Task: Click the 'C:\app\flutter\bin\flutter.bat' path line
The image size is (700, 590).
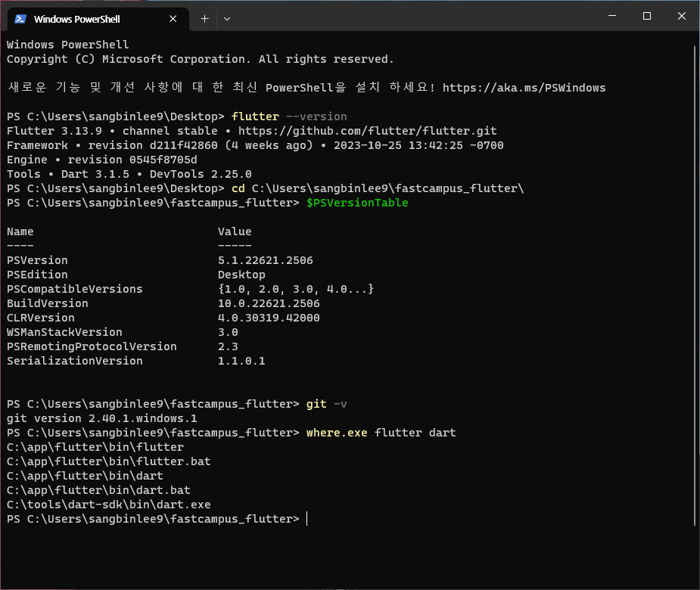Action: tap(108, 461)
